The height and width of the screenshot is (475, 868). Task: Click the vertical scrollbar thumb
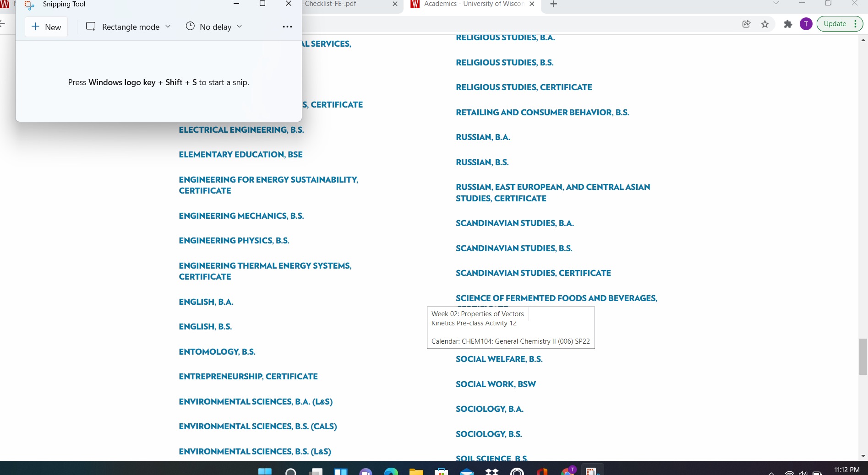[863, 356]
